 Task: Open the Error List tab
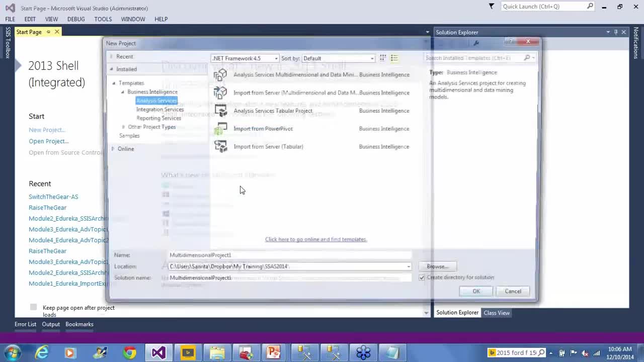(x=25, y=324)
